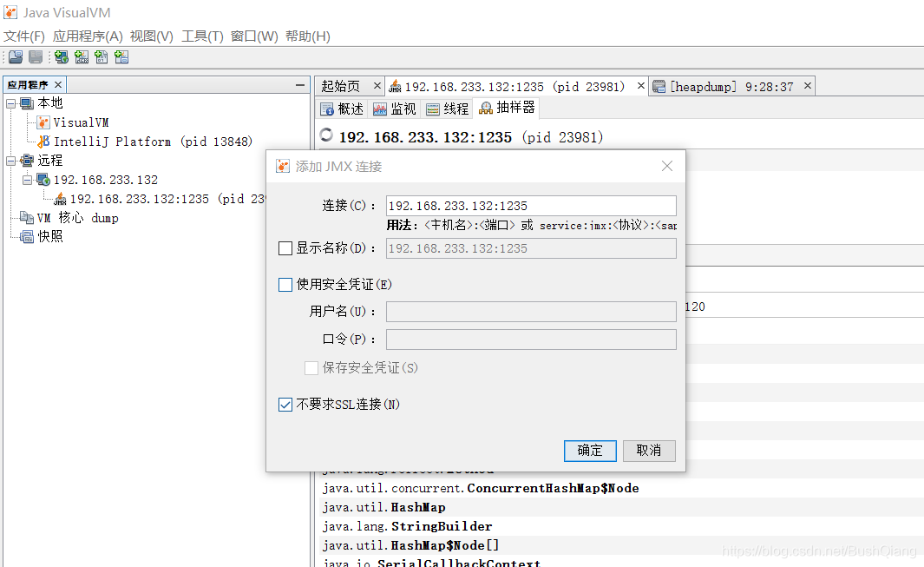Click the Add Remote Host toolbar icon

62,57
